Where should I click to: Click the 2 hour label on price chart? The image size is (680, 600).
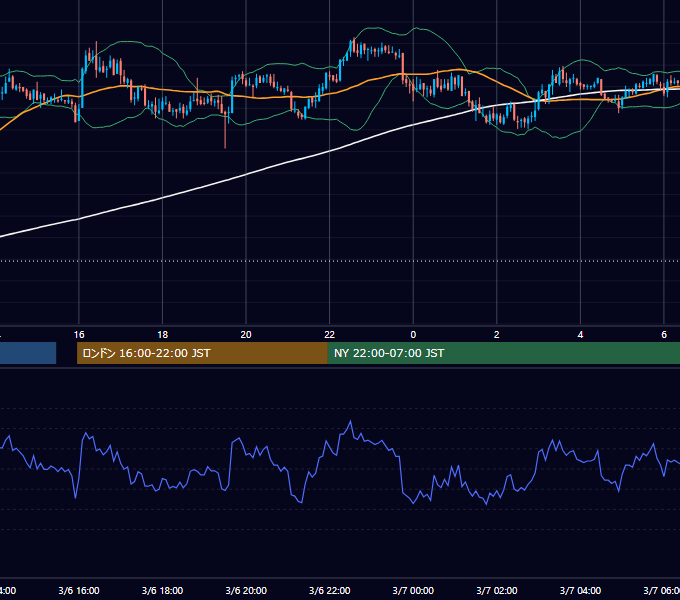tap(497, 335)
